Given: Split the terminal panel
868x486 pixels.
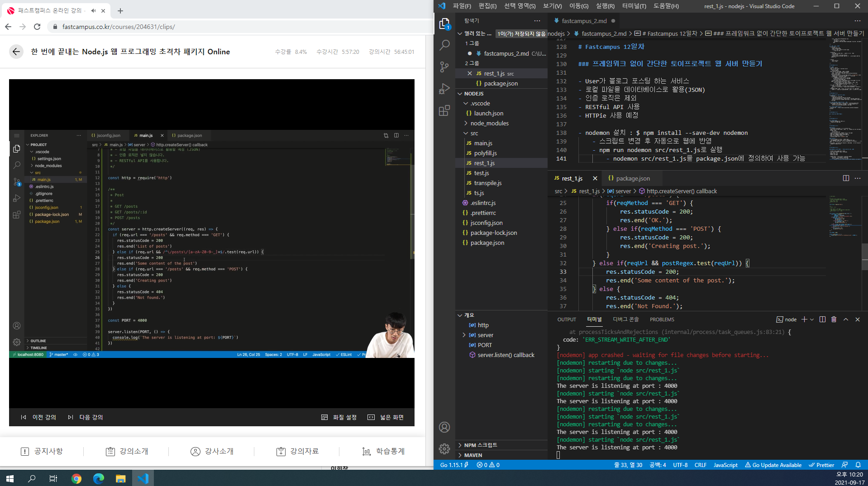Looking at the screenshot, I should click(822, 319).
